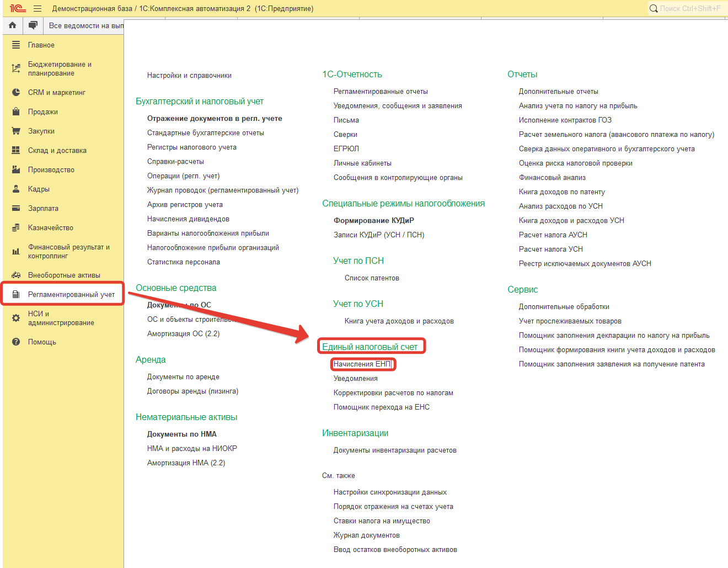Open the main hamburger menu beside the 1C logo
This screenshot has height=568, width=728.
38,8
